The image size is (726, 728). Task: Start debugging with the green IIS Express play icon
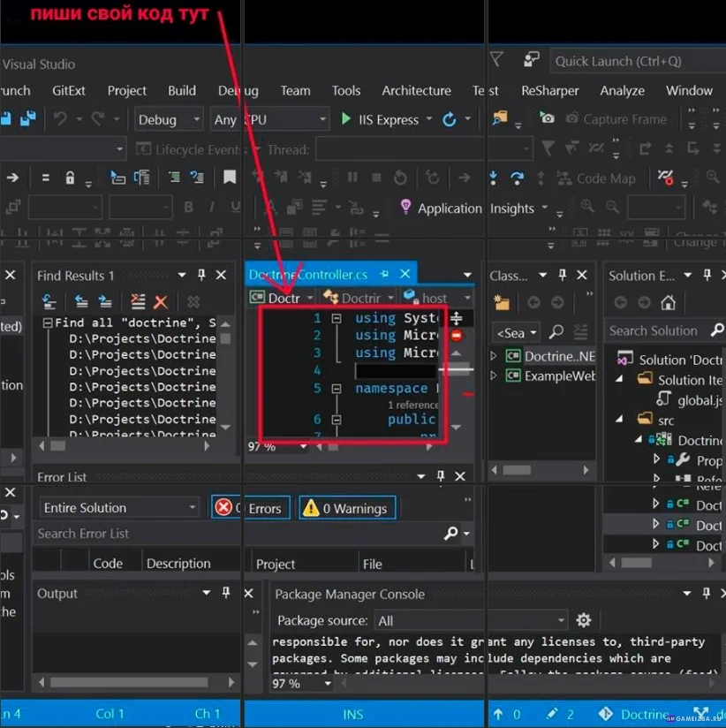[x=346, y=119]
